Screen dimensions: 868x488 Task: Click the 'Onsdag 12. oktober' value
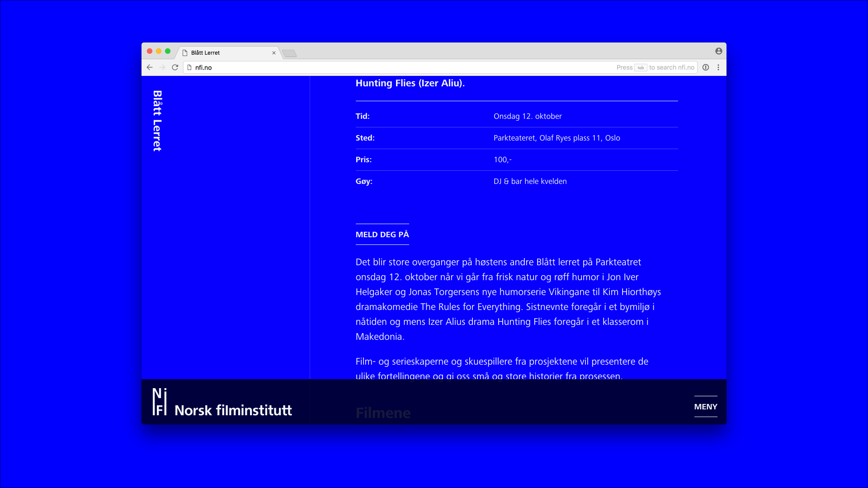pos(528,116)
